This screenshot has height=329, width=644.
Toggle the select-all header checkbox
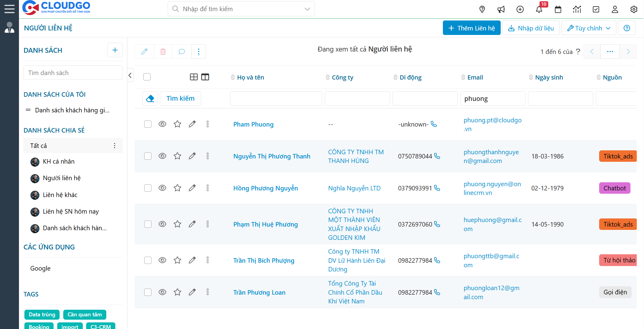coord(147,77)
